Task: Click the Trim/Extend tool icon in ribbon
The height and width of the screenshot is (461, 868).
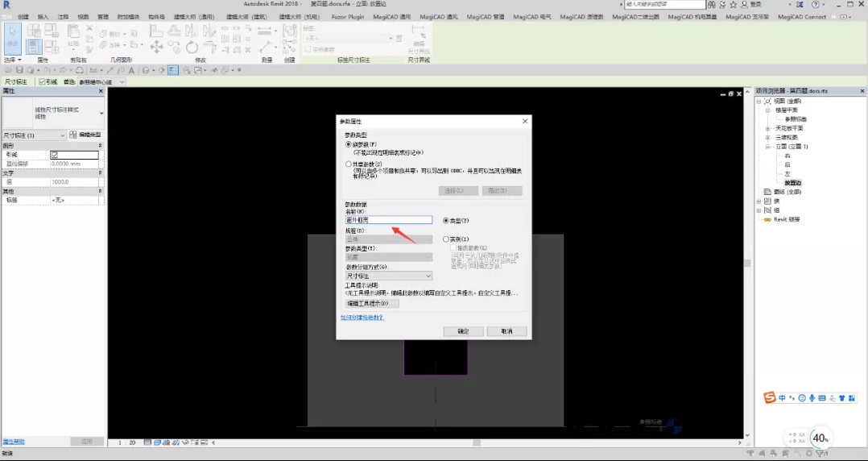Action: click(210, 47)
